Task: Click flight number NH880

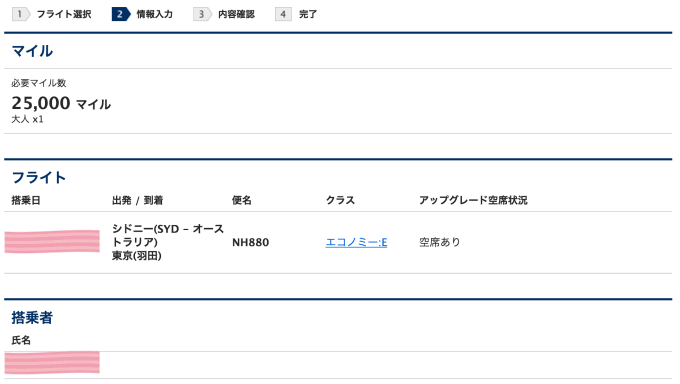Action: pos(250,242)
